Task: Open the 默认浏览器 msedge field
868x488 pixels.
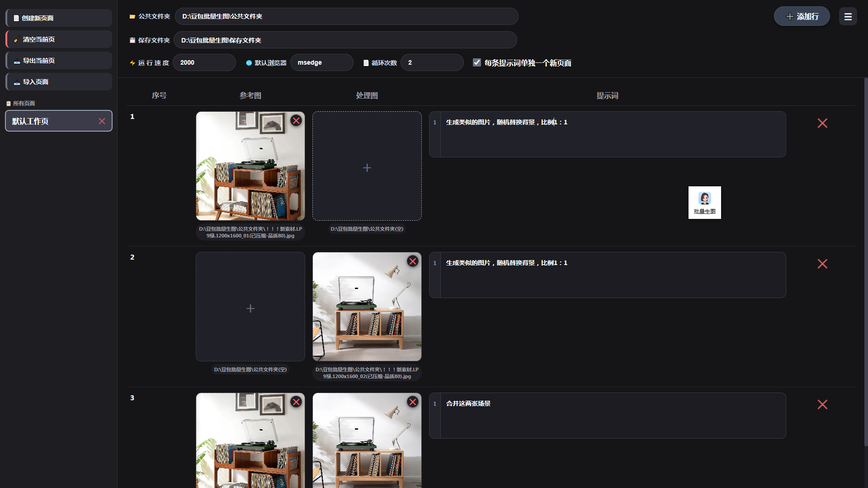Action: coord(321,63)
